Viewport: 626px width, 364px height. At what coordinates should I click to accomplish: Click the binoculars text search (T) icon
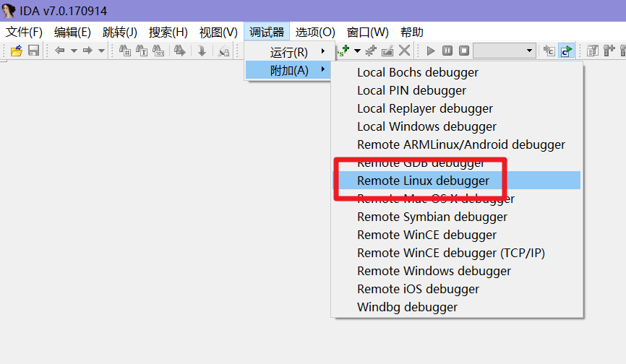point(142,51)
